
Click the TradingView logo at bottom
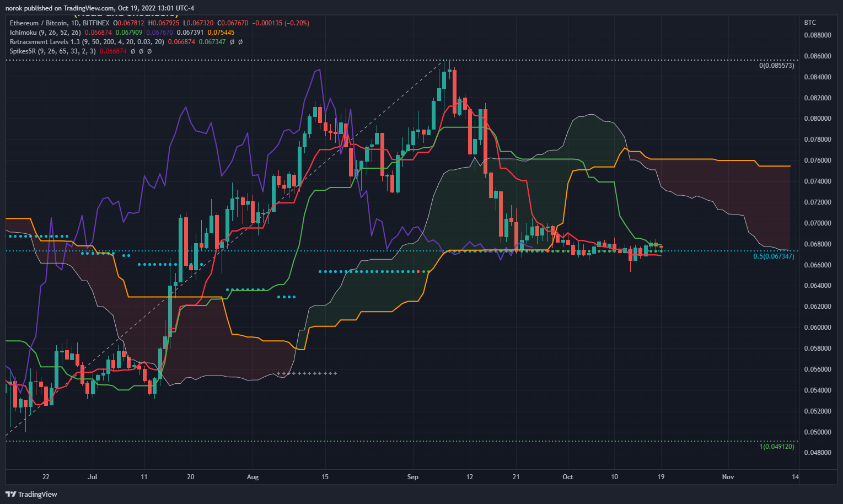[x=31, y=494]
